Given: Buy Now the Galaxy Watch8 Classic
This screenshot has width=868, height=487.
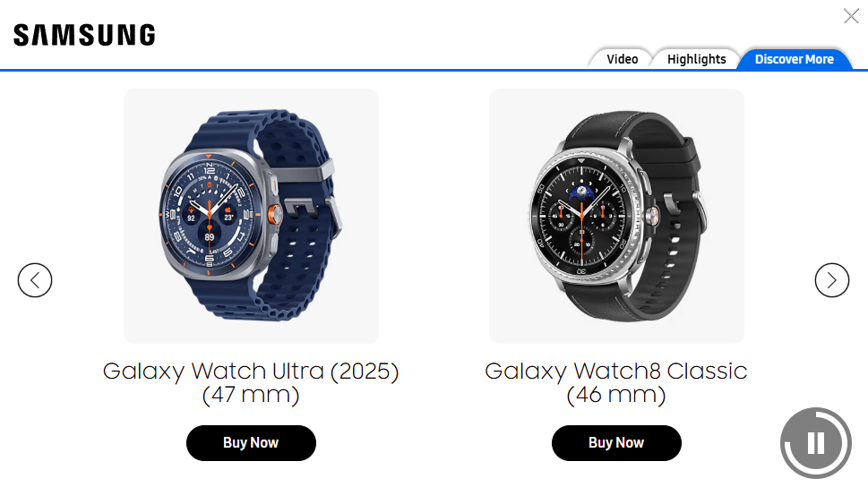Looking at the screenshot, I should click(x=616, y=443).
